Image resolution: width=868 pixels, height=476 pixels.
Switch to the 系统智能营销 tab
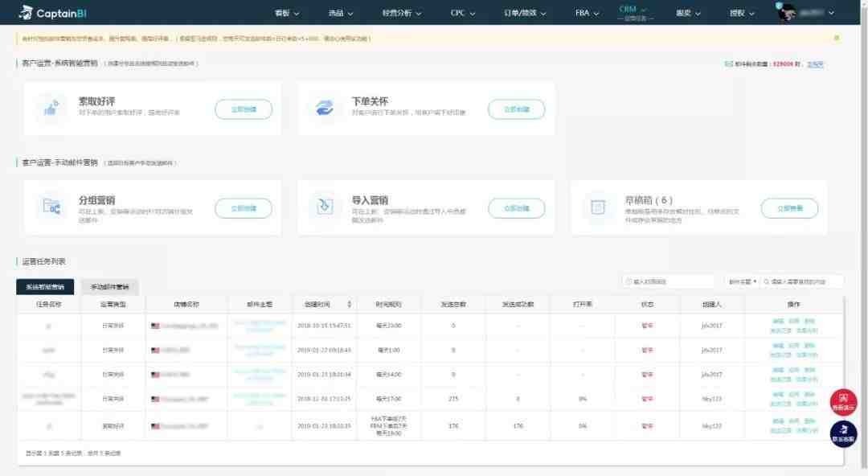[x=45, y=286]
